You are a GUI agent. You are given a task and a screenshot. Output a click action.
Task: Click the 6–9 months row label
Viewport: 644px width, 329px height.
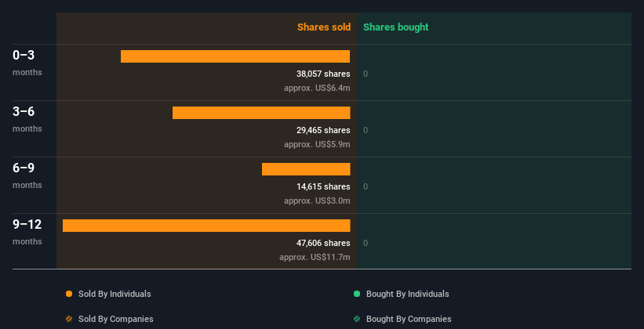[x=24, y=168]
